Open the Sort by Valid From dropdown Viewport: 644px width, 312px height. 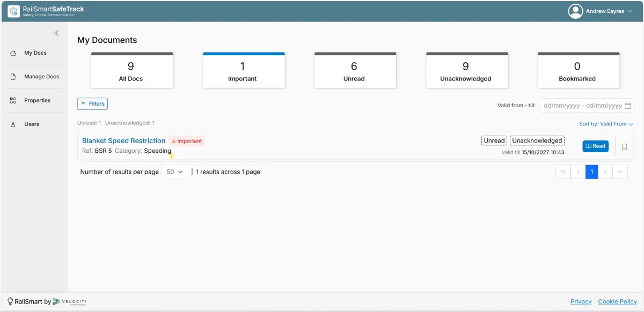click(x=606, y=123)
